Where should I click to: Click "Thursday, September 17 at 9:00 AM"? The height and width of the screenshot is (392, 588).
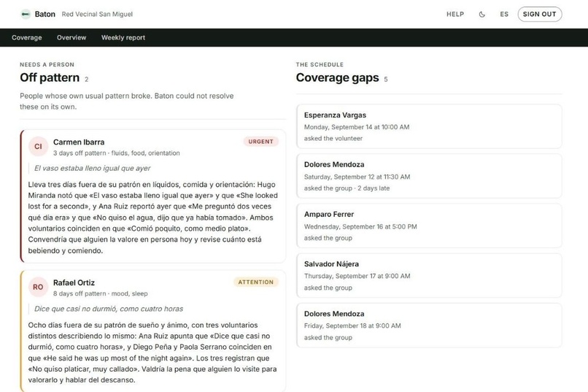coord(357,276)
